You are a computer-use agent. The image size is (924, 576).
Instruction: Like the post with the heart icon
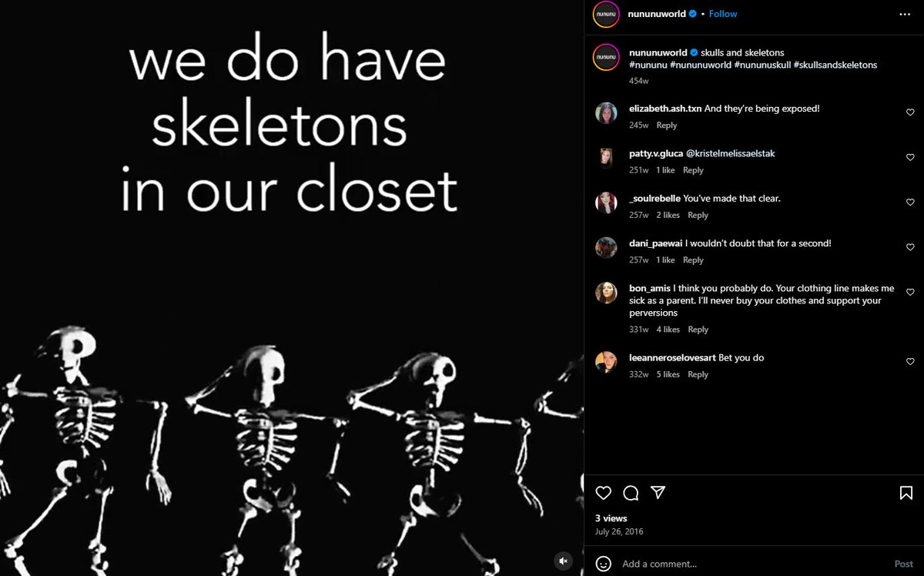click(x=604, y=493)
